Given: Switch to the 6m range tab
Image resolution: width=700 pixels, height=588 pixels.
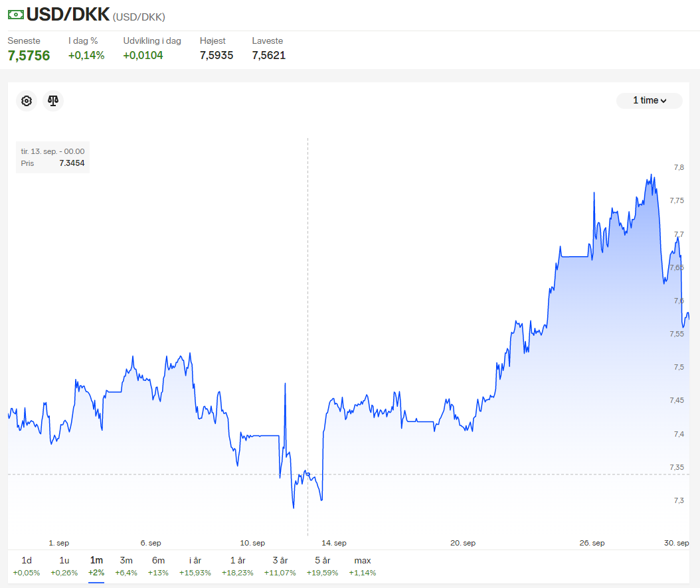Looking at the screenshot, I should (158, 565).
